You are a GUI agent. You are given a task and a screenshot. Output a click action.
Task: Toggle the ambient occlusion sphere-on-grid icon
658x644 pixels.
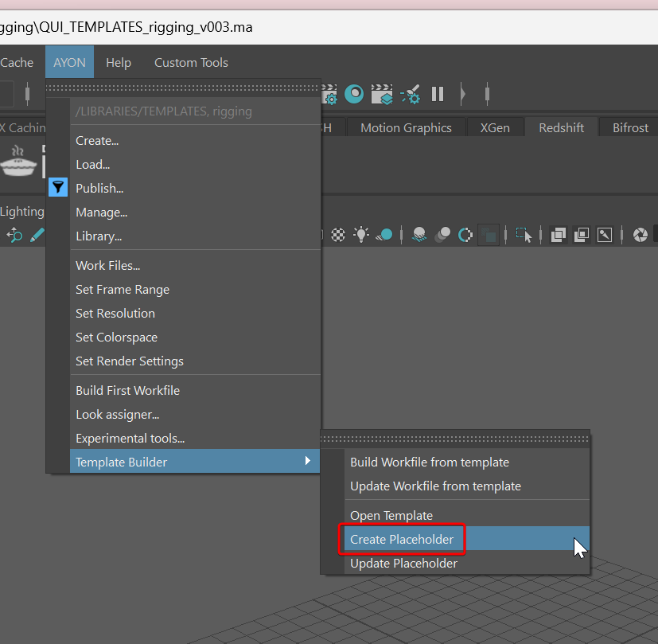click(419, 235)
